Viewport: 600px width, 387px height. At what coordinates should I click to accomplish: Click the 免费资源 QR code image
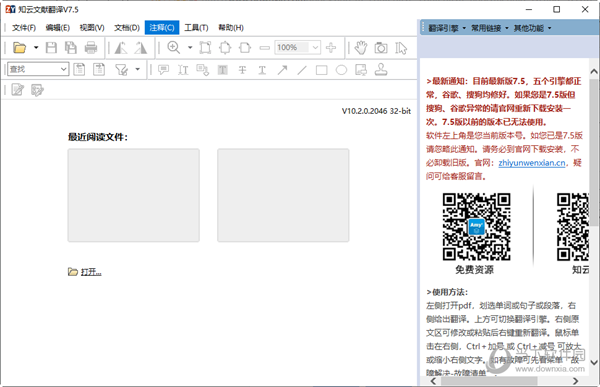tap(476, 227)
